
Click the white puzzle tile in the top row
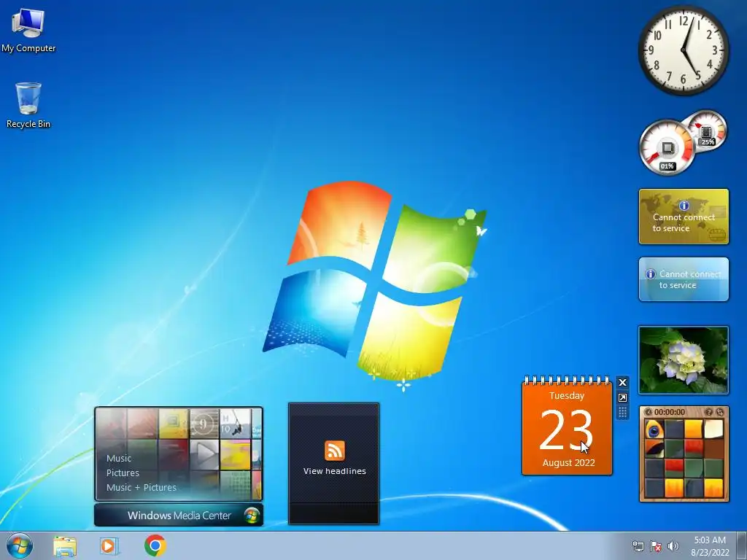pos(713,429)
